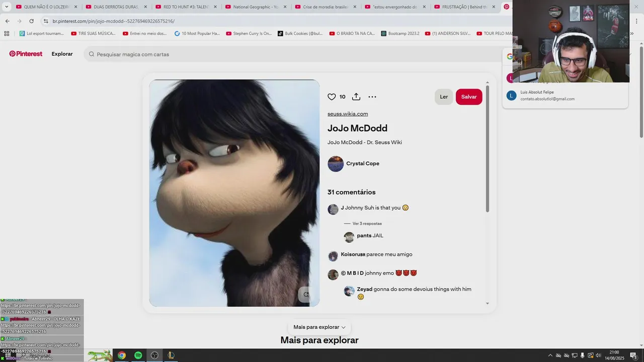The width and height of the screenshot is (644, 362).
Task: Click Koisoru's comment avatar
Action: (x=333, y=256)
